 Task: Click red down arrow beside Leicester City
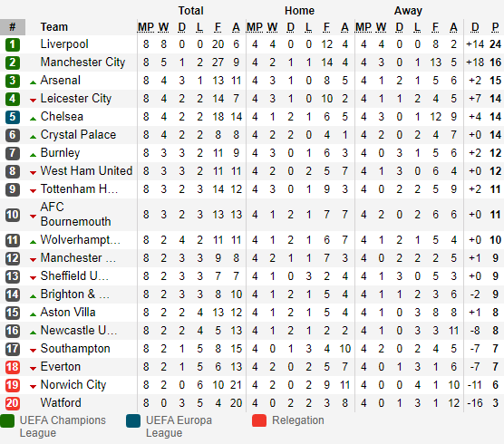33,101
